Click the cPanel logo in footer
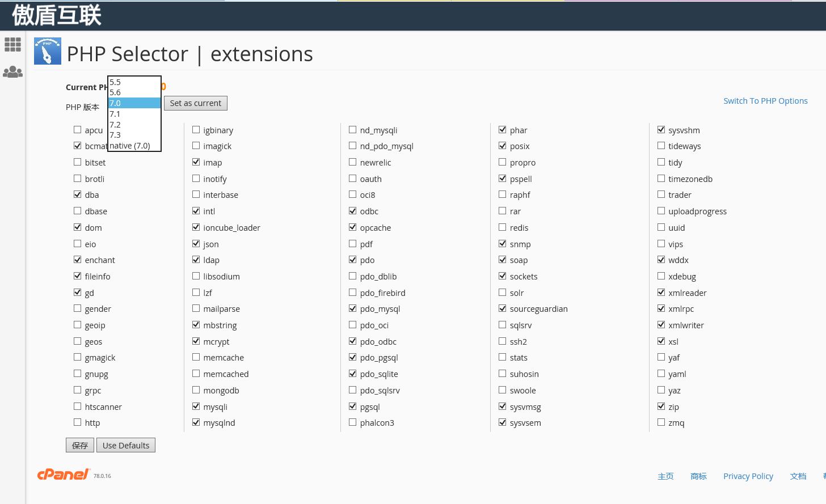This screenshot has width=826, height=504. point(63,475)
